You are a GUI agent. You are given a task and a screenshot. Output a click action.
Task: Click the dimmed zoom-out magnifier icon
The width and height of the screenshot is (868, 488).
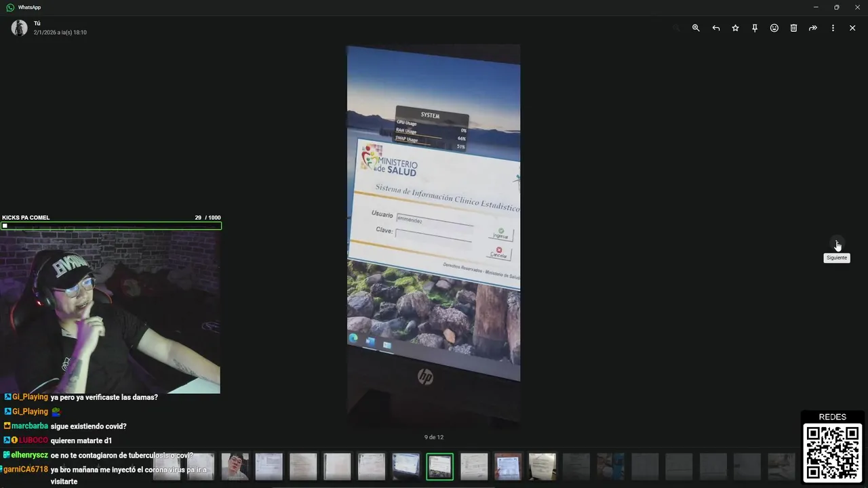676,28
